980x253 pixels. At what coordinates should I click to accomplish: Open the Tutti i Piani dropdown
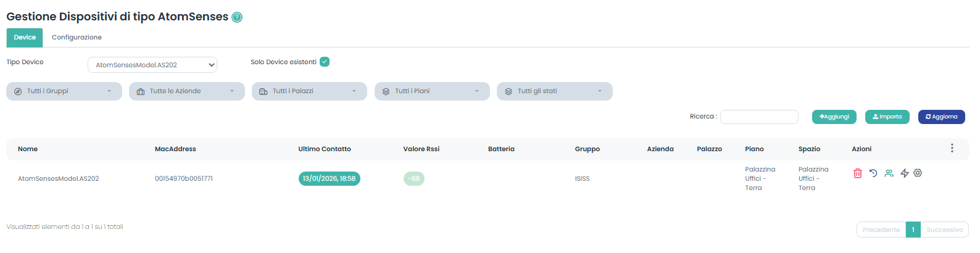[x=432, y=91]
